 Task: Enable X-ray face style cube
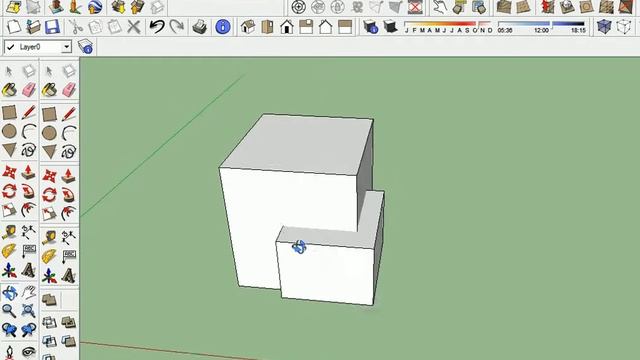tap(604, 27)
